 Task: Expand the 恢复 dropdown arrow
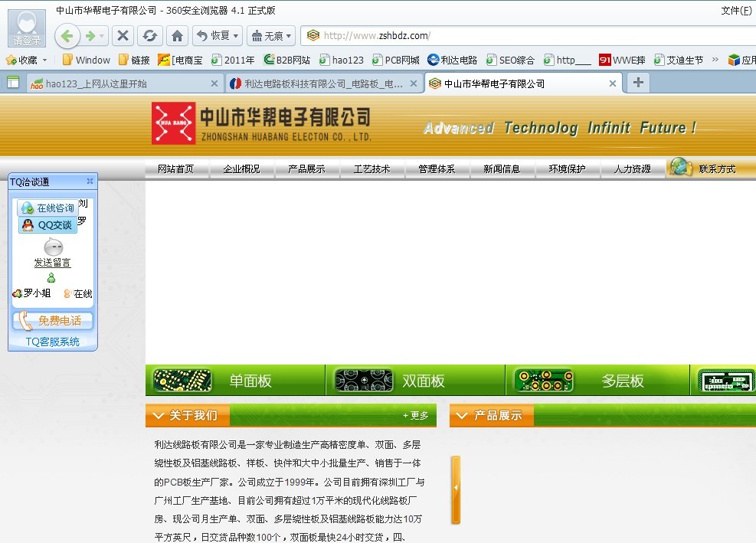tap(236, 36)
